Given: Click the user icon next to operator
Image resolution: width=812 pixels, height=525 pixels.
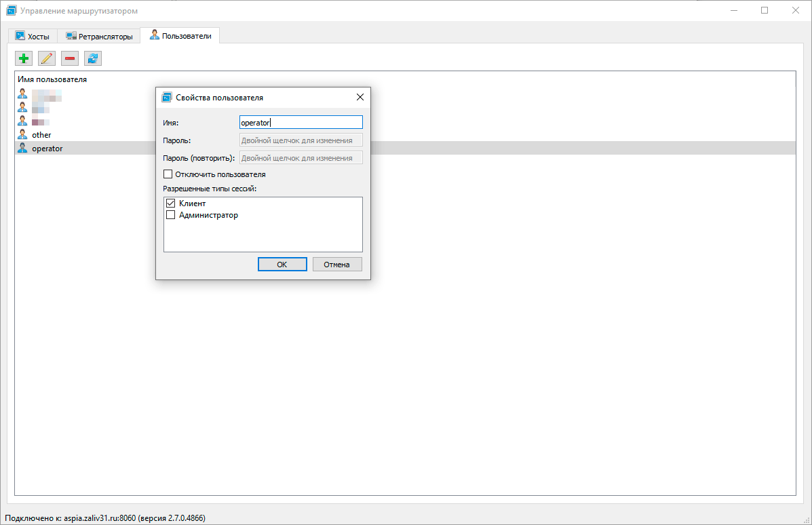Looking at the screenshot, I should coord(22,148).
